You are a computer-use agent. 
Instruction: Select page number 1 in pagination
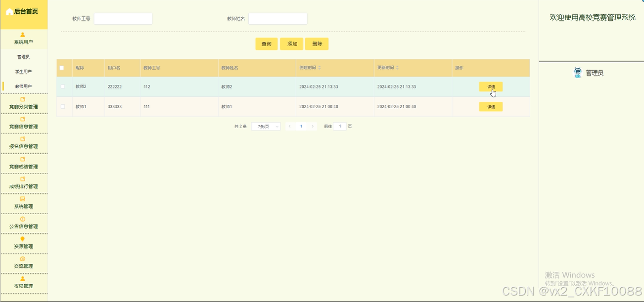[301, 127]
